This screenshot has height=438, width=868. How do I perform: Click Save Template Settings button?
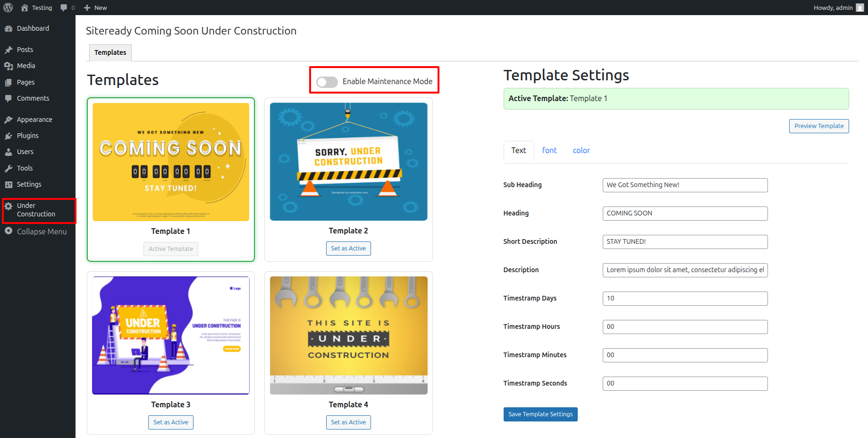[540, 414]
